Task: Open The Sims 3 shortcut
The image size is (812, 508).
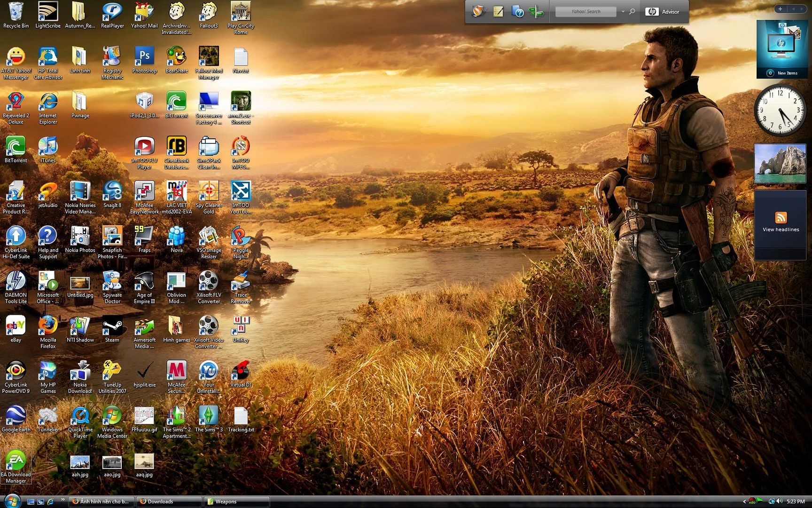Action: [x=209, y=419]
